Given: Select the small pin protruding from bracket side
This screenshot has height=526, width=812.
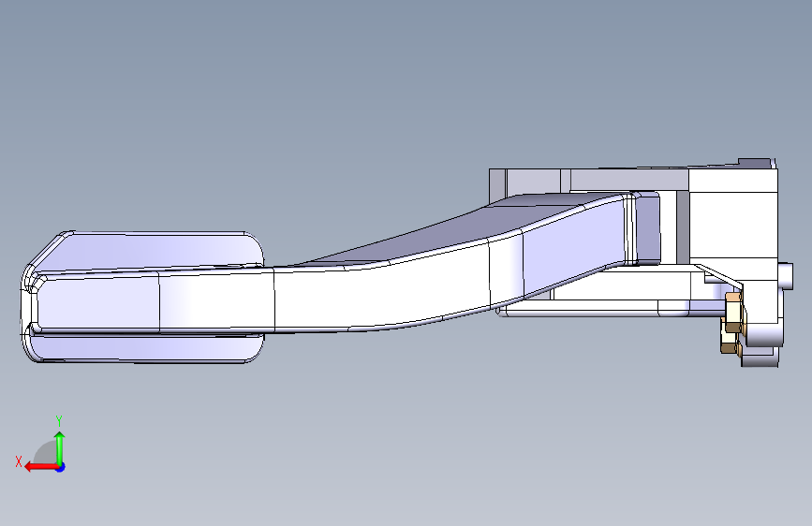Looking at the screenshot, I should pyautogui.click(x=786, y=277).
